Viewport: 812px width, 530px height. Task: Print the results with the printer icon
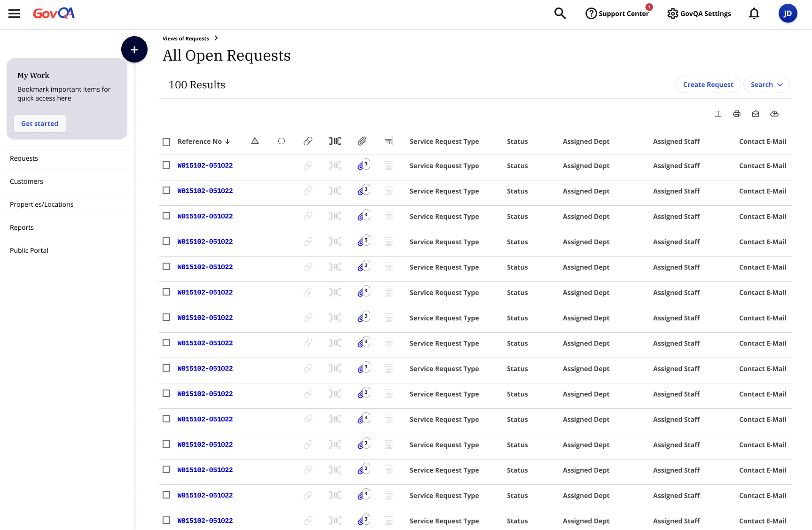(x=737, y=114)
